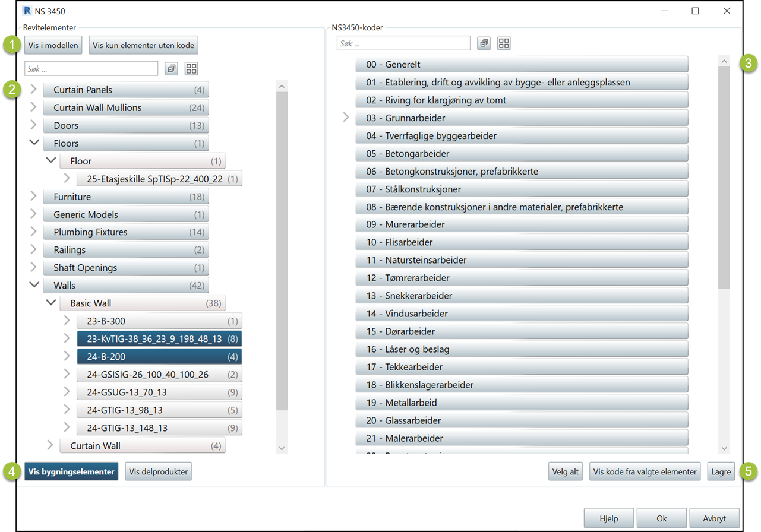Expand the Shaft Openings category
Viewport: 761px width, 532px height.
click(x=33, y=267)
